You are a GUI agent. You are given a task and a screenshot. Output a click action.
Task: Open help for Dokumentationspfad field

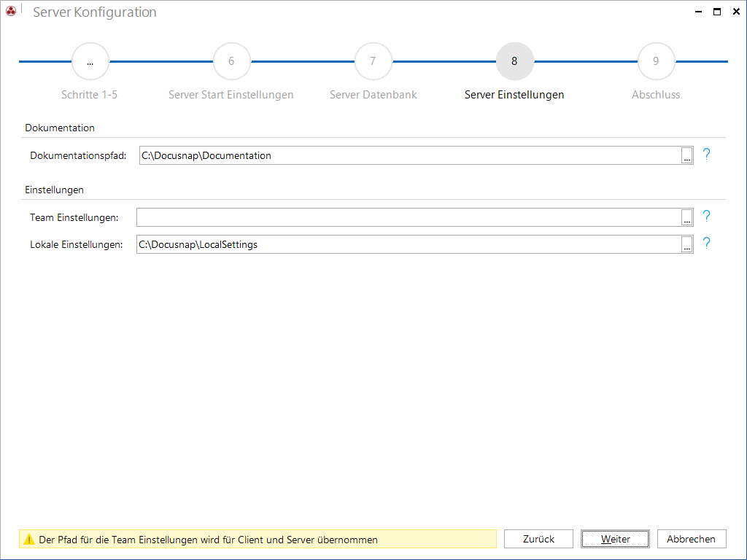[706, 155]
